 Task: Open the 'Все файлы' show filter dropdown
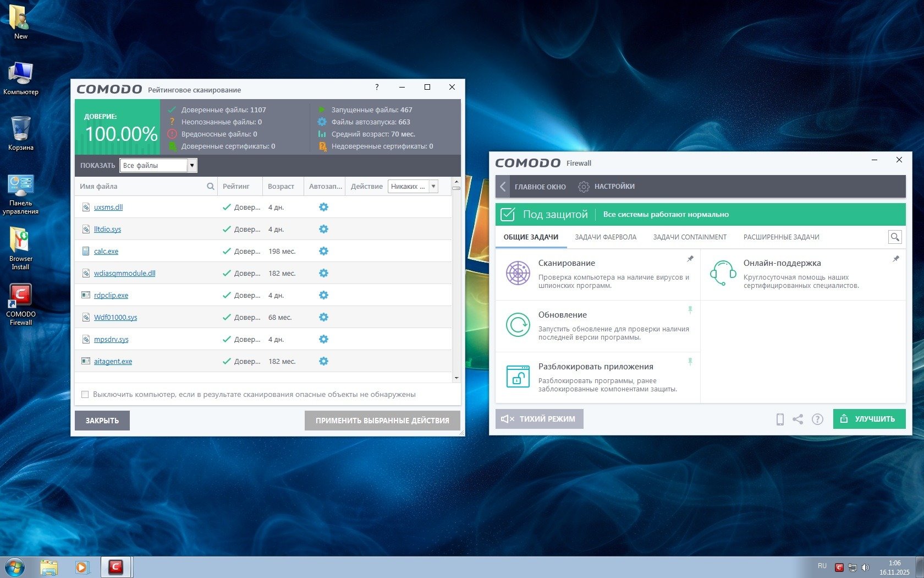coord(191,166)
